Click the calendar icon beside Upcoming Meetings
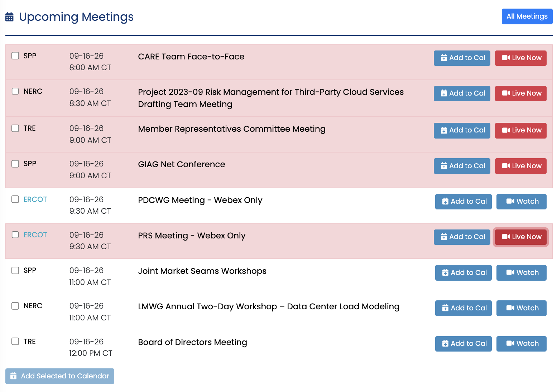Viewport: 557px width, 392px height. (x=9, y=17)
